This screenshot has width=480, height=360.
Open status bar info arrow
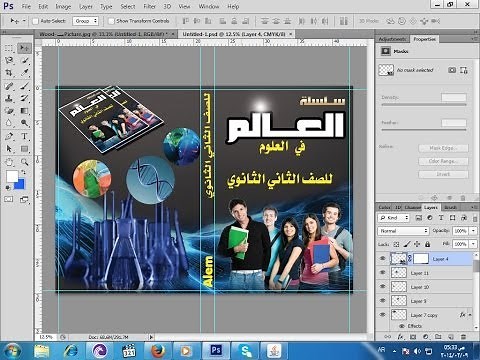(151, 337)
